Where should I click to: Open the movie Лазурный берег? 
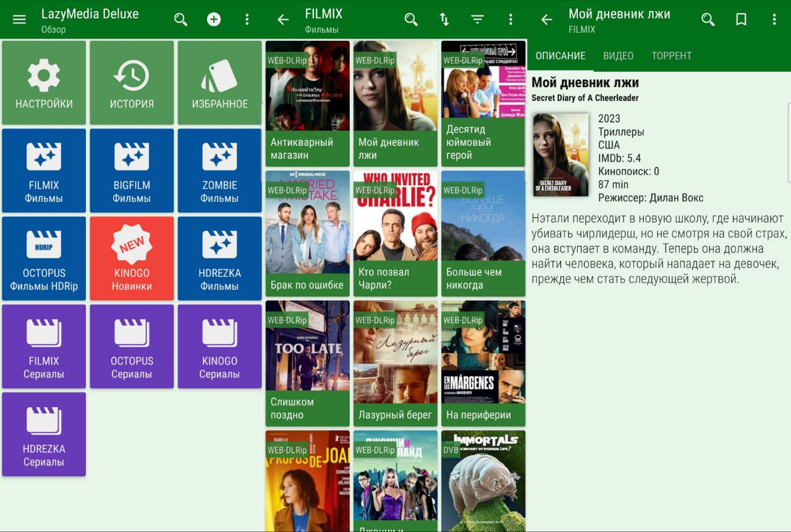point(395,363)
